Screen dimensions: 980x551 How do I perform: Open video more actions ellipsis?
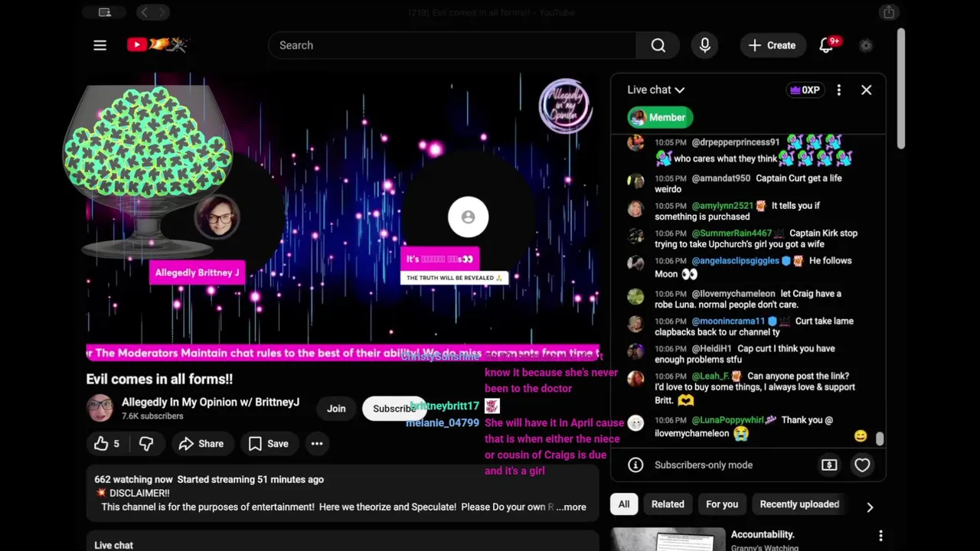(317, 443)
